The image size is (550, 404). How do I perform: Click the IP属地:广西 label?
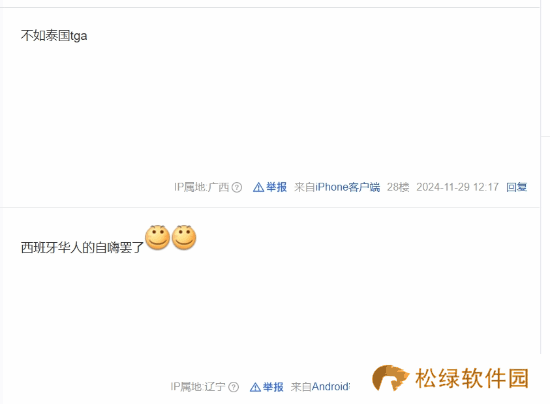click(x=202, y=187)
